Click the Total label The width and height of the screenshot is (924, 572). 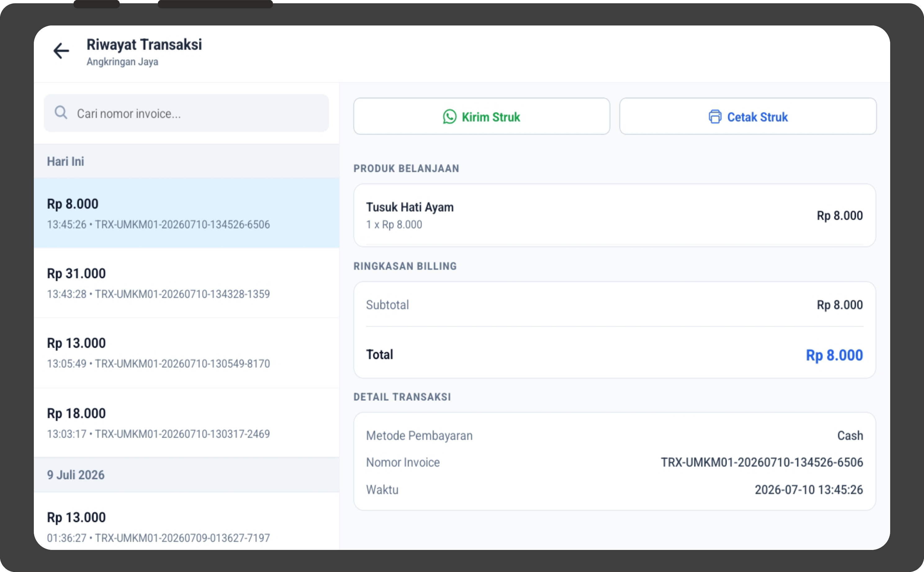(379, 354)
